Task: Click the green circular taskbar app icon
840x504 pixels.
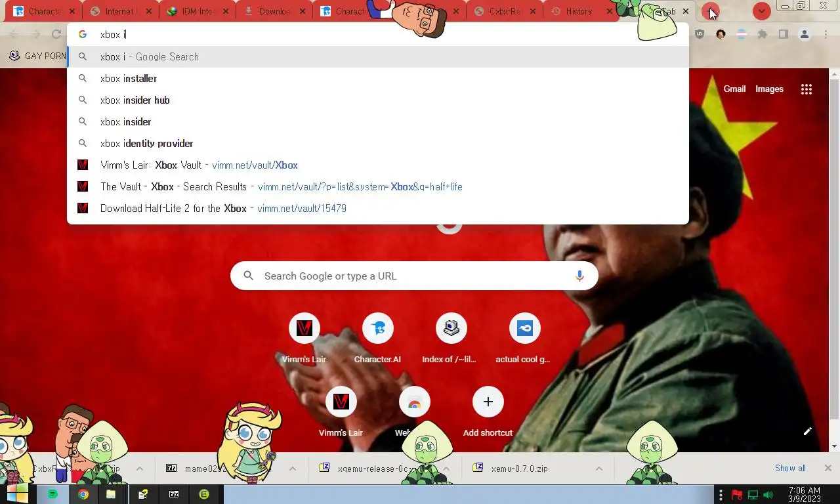Action: pos(204,494)
